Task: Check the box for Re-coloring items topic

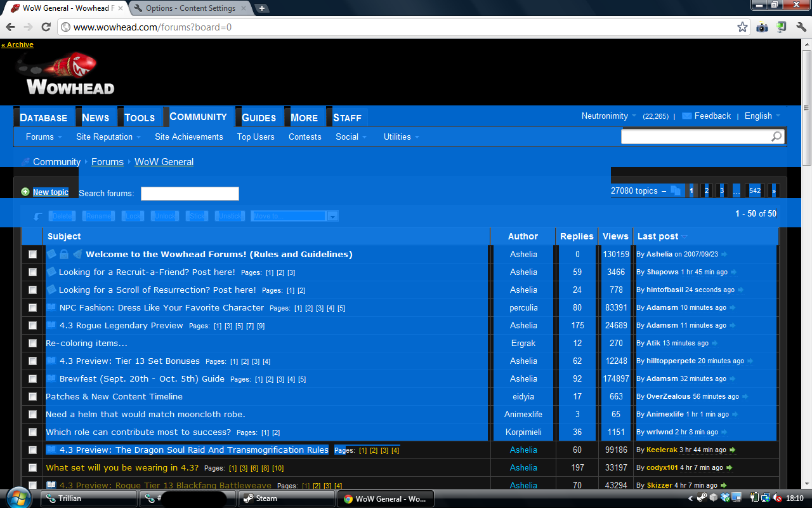Action: point(32,344)
